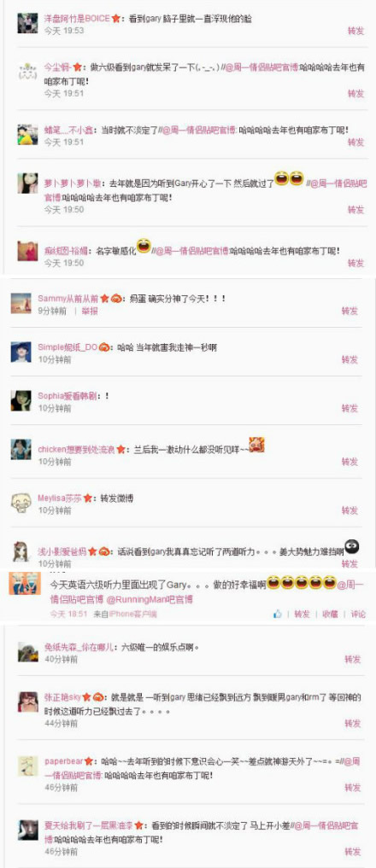Click the star badge beside paperbear username
This screenshot has height=868, width=376.
click(x=88, y=761)
